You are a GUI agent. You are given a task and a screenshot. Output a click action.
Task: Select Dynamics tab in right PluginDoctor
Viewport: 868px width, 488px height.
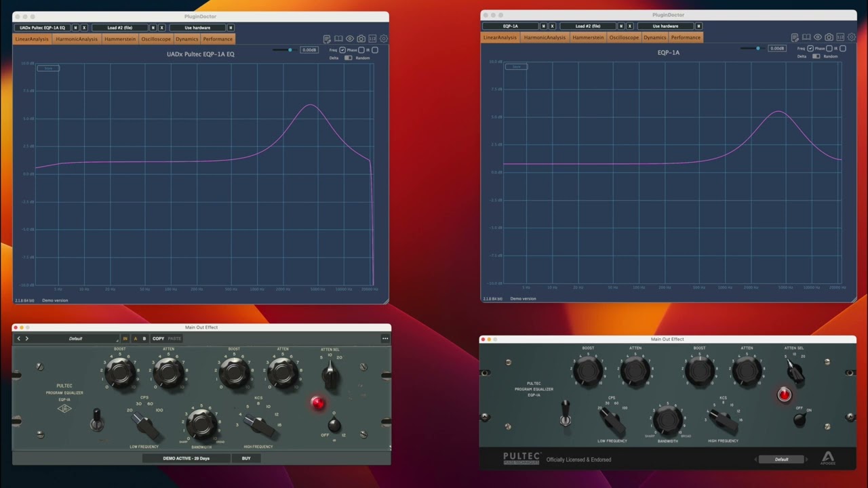(x=655, y=37)
